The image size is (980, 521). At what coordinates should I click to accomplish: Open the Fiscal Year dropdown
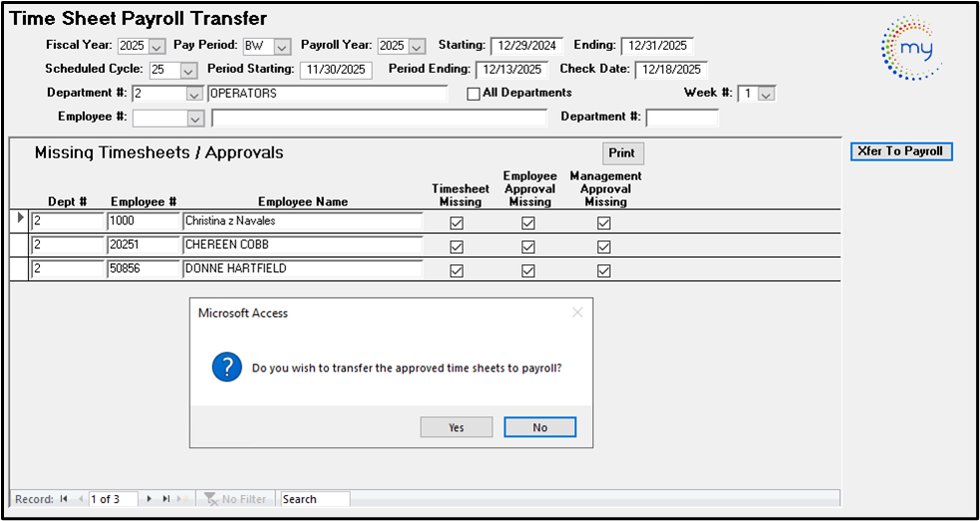pyautogui.click(x=157, y=46)
